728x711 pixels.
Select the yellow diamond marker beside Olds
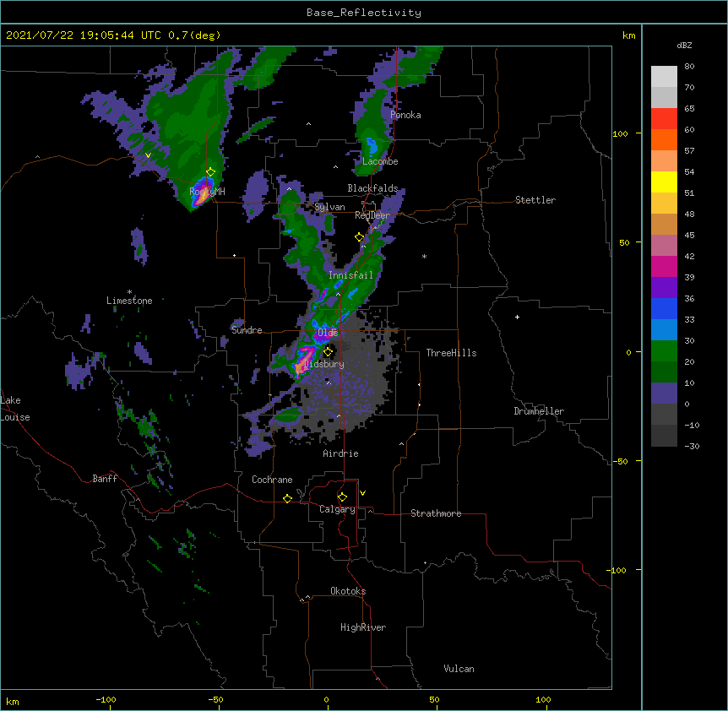click(328, 351)
